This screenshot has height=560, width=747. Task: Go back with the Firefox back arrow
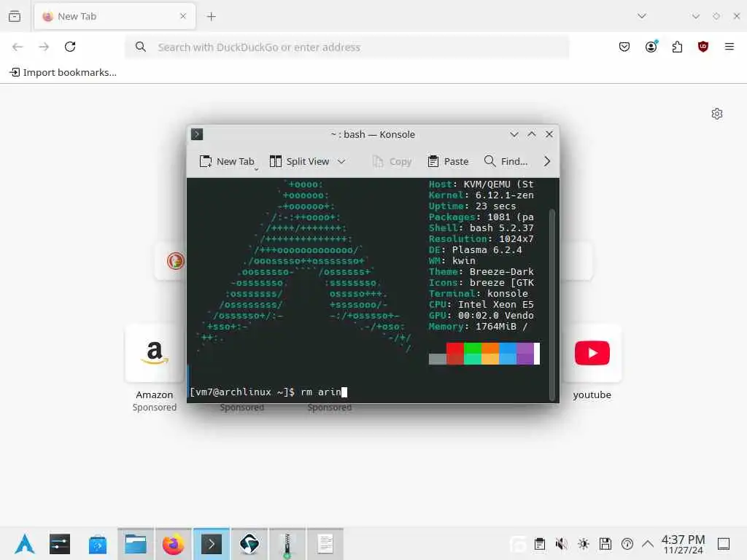(18, 47)
